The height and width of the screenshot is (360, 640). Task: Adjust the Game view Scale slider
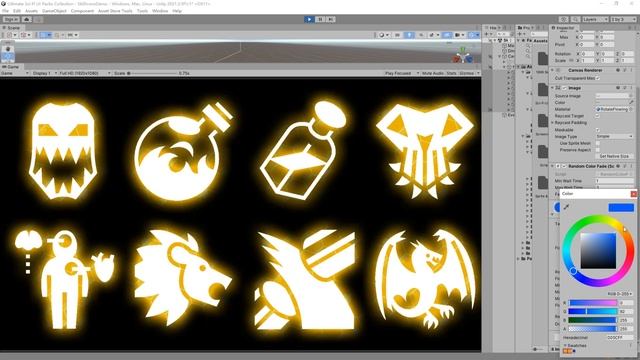click(152, 73)
